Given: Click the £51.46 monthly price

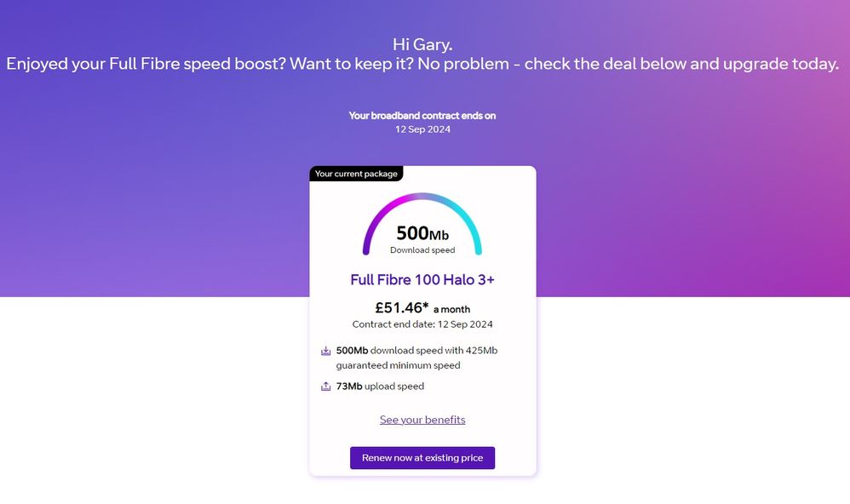Looking at the screenshot, I should (x=397, y=307).
